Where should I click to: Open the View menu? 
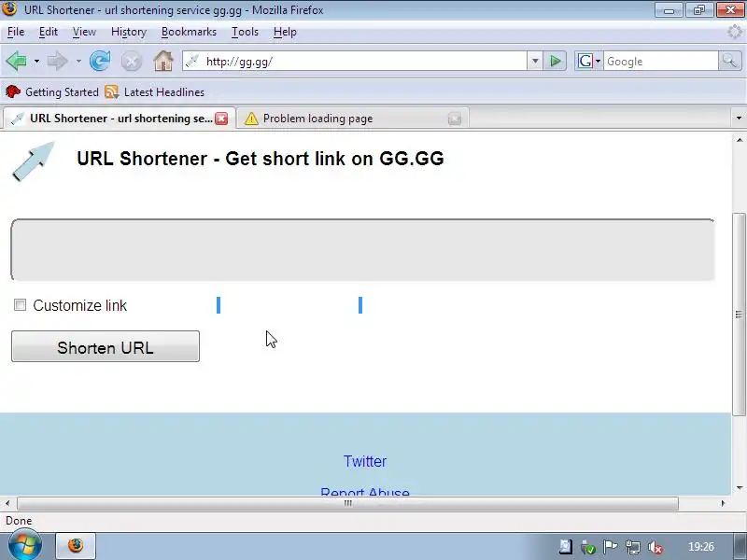pos(84,32)
